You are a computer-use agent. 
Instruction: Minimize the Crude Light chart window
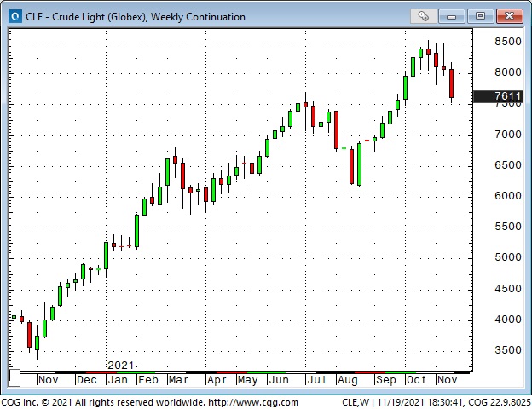click(451, 16)
